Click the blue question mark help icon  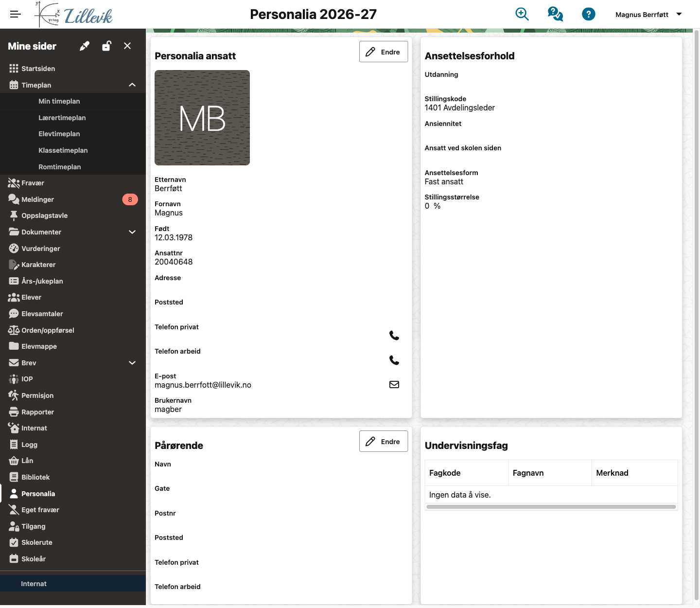point(588,14)
